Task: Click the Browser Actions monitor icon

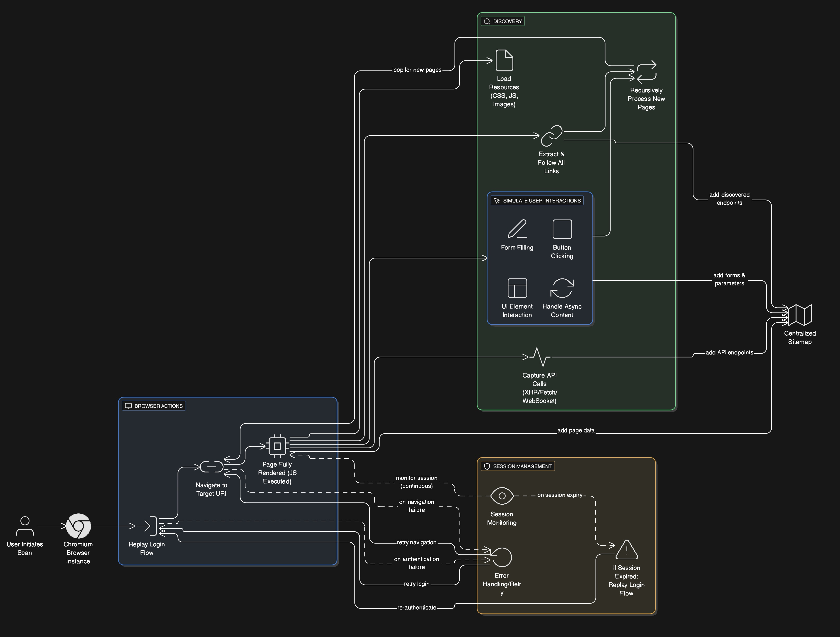Action: tap(128, 406)
